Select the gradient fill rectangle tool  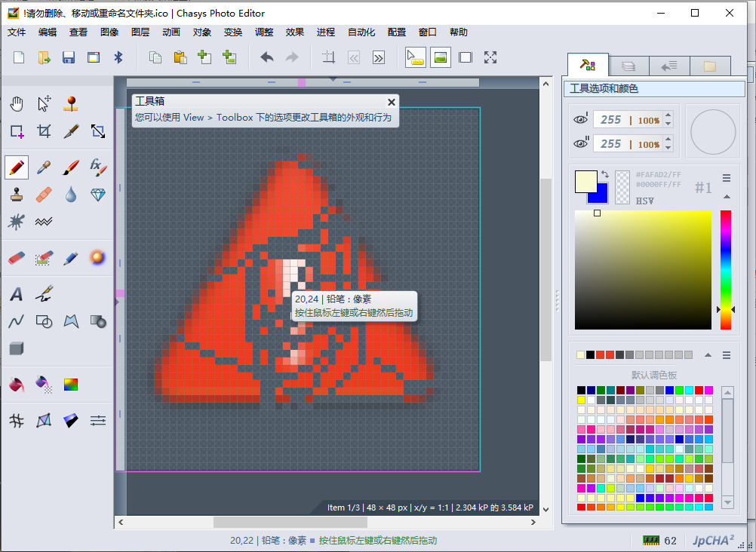(70, 385)
